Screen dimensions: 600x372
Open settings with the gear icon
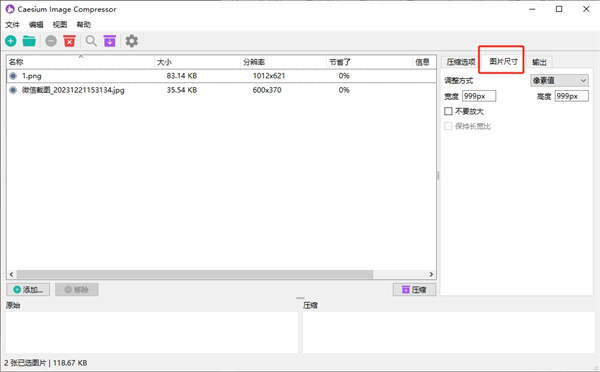click(132, 41)
